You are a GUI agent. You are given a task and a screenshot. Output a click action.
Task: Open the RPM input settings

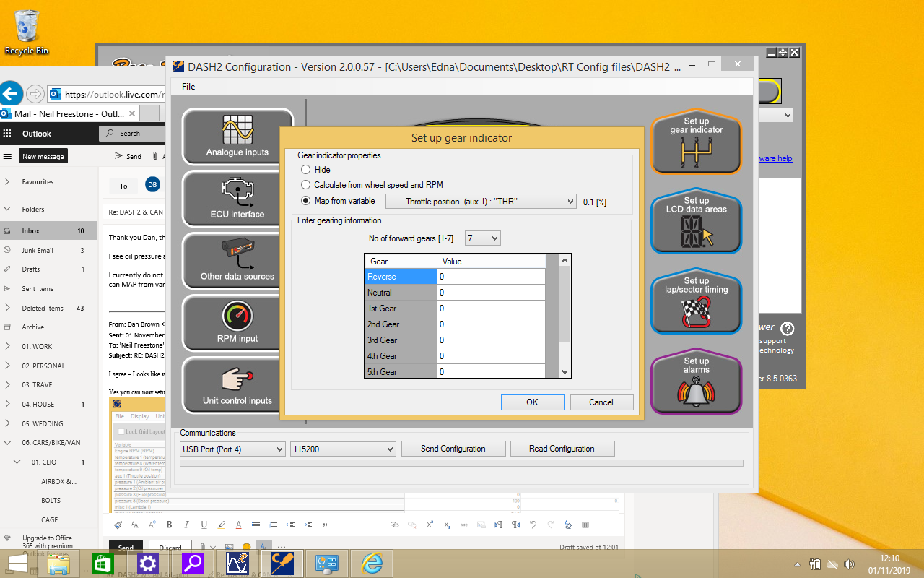point(237,323)
